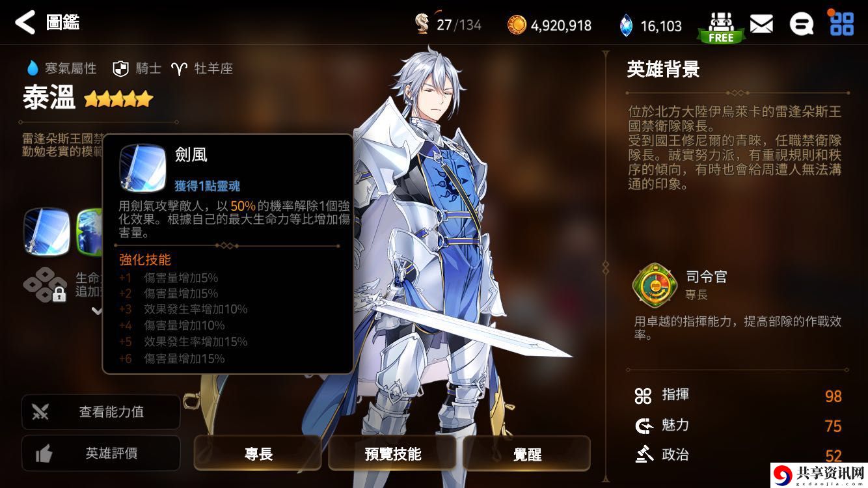Tap the blue skystone crystal currency icon
Screen dimensions: 868x488
click(626, 25)
